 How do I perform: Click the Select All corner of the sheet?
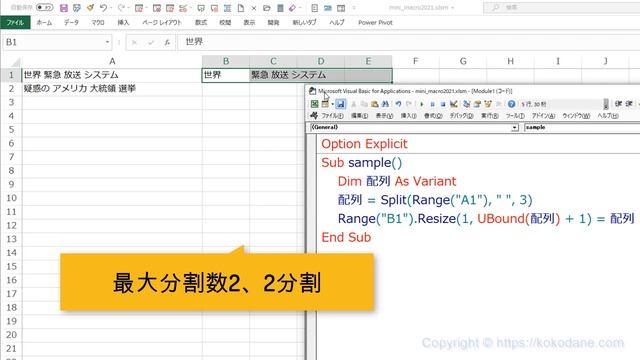pyautogui.click(x=11, y=62)
